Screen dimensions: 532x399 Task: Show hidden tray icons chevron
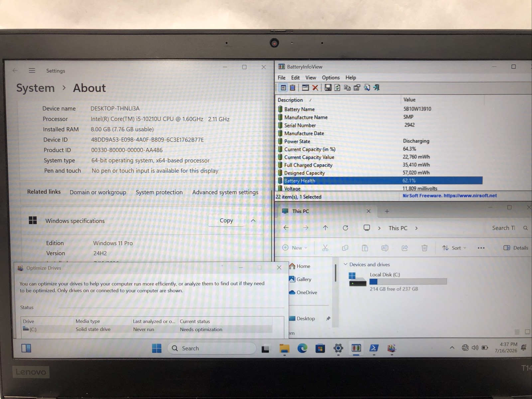tap(452, 348)
